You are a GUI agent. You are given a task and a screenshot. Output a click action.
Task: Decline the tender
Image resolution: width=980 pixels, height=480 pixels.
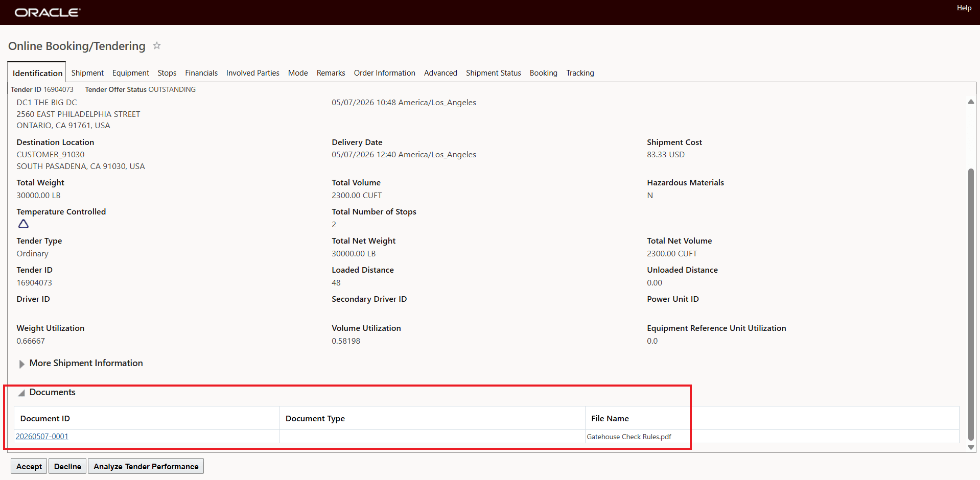[x=67, y=466]
